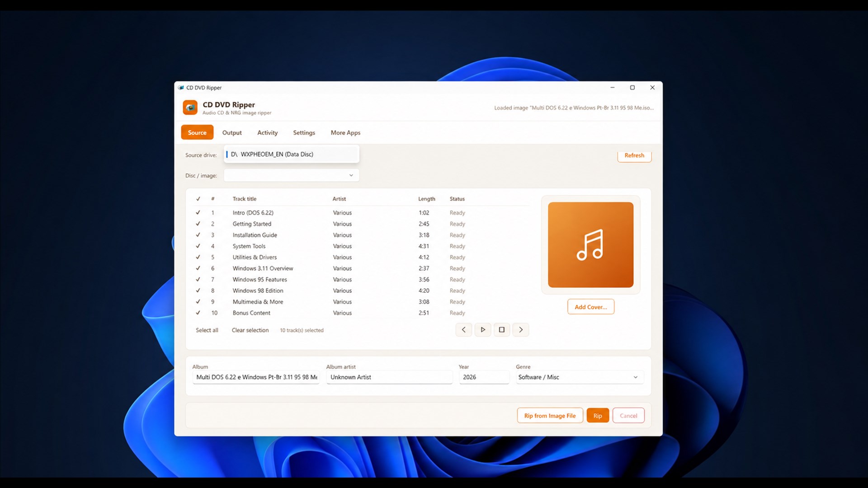
Task: Uncheck track 6 Windows 3.11 Overview
Action: (x=198, y=268)
